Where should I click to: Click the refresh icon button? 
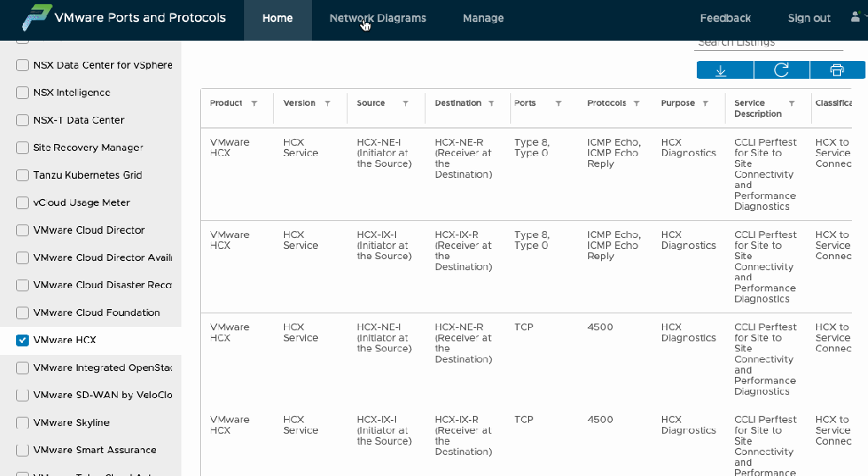coord(781,70)
